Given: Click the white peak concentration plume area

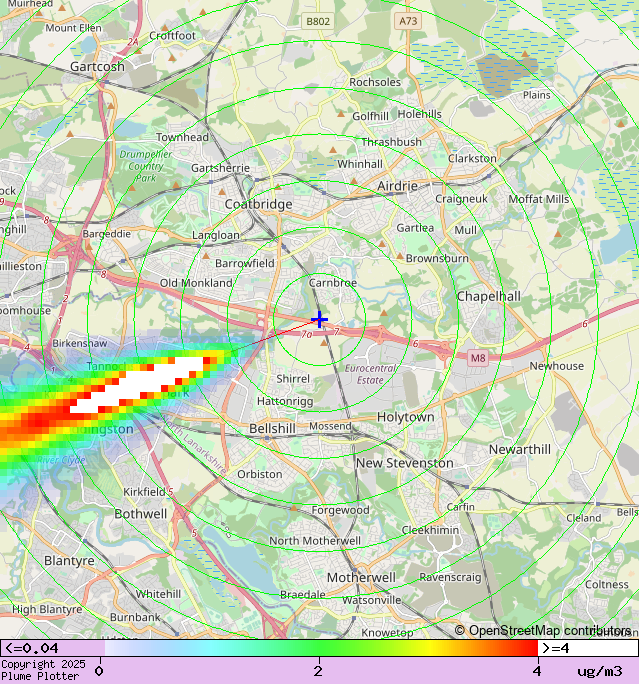Looking at the screenshot, I should (139, 384).
